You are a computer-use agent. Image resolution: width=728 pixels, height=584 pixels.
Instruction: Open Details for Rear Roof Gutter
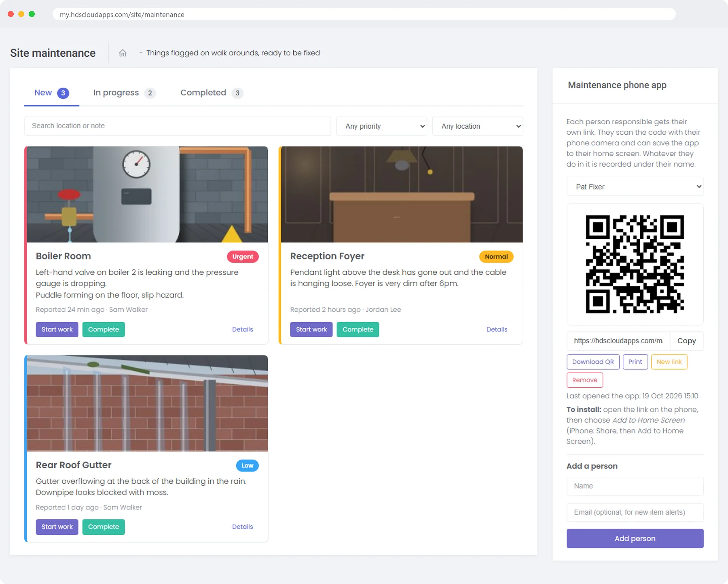(x=243, y=527)
